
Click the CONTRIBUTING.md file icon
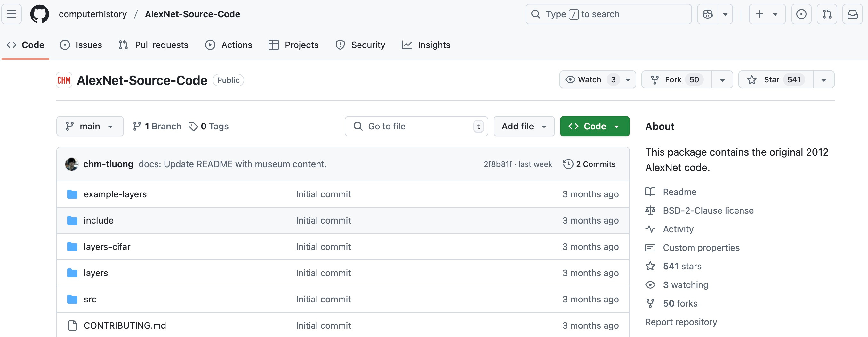coord(72,325)
